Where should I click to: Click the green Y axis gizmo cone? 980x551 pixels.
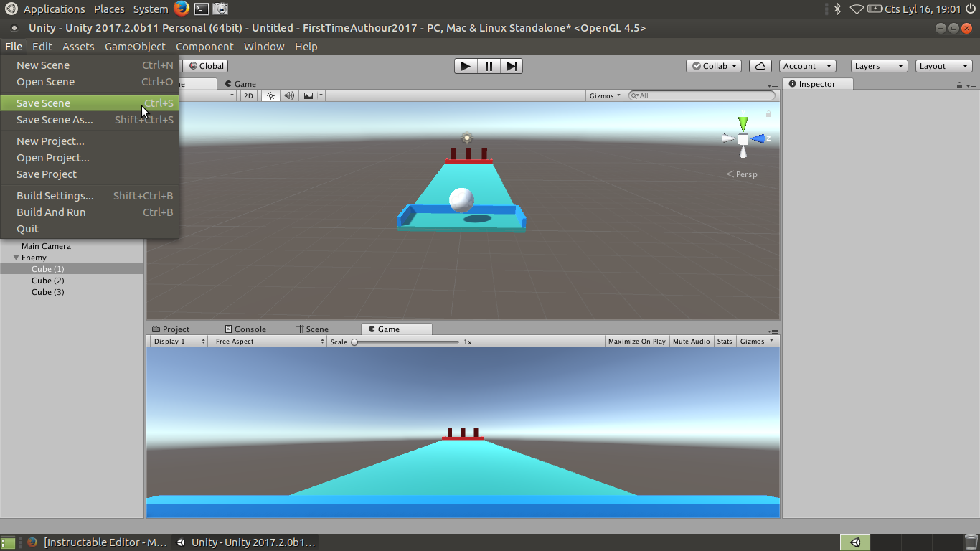pyautogui.click(x=743, y=123)
